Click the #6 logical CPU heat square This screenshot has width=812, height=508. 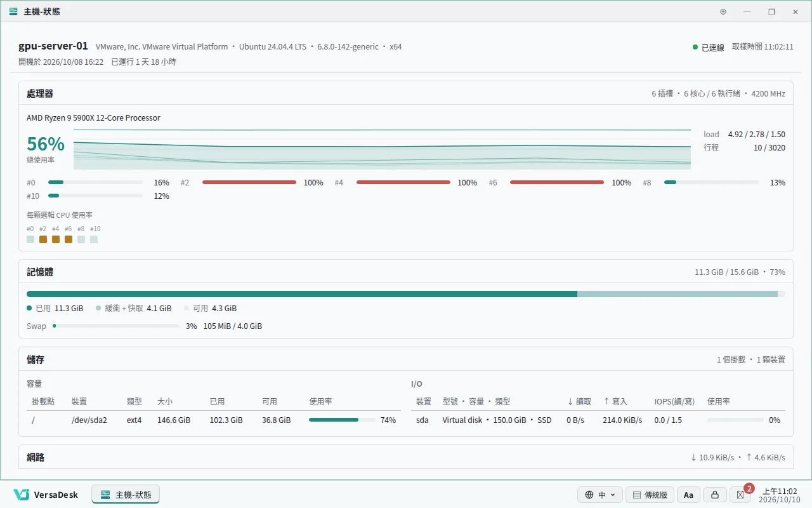pos(69,239)
